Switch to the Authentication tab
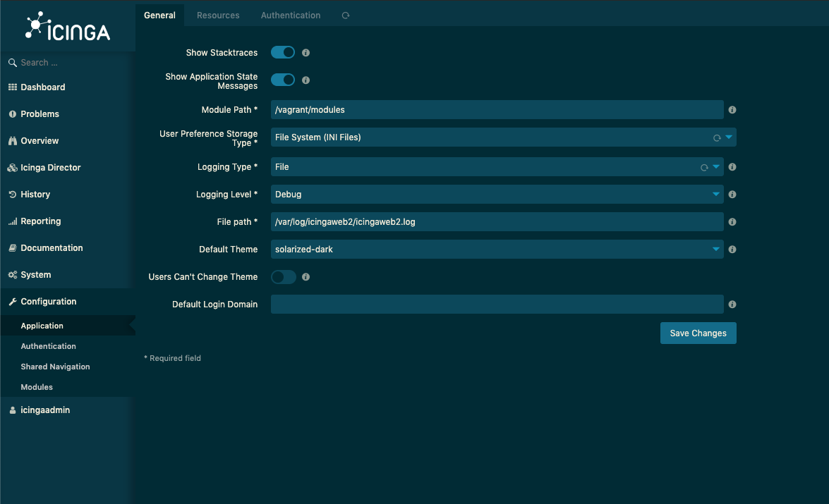 [290, 16]
